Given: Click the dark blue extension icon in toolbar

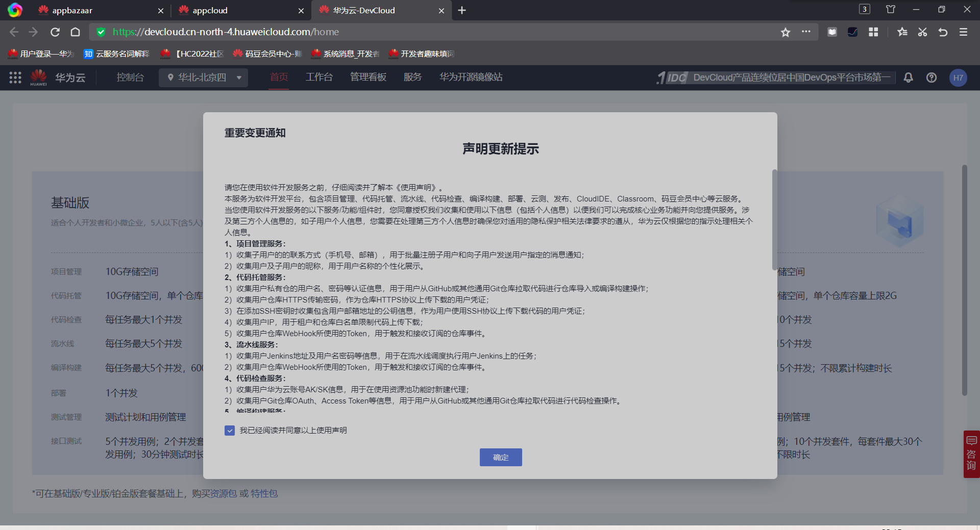Looking at the screenshot, I should pyautogui.click(x=852, y=32).
